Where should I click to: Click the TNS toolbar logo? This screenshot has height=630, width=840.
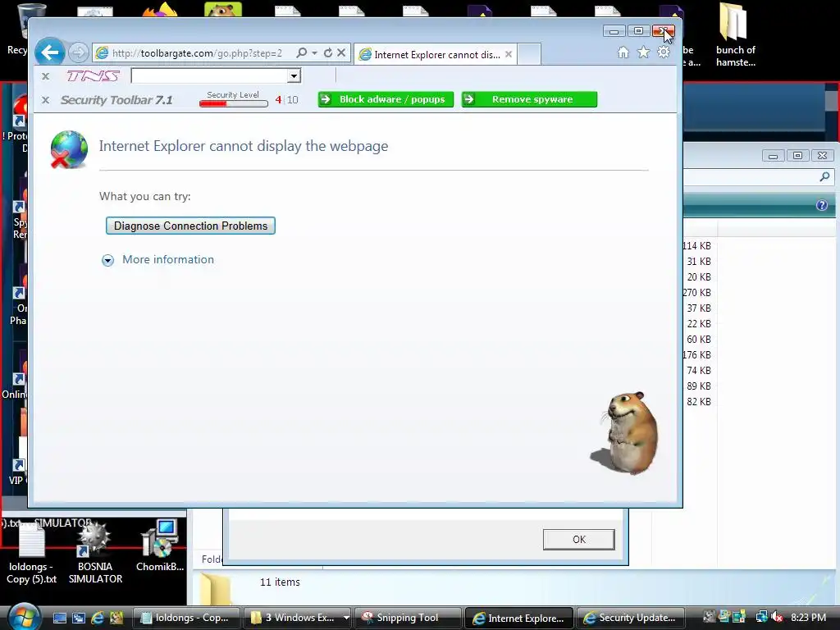[x=94, y=76]
